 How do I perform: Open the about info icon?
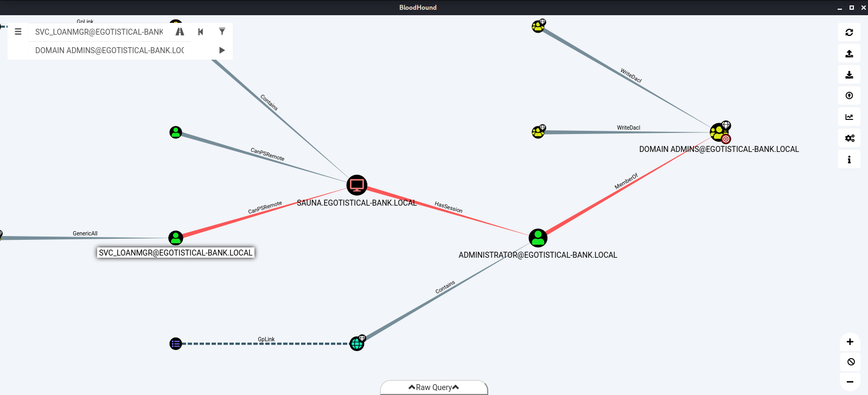coord(849,159)
